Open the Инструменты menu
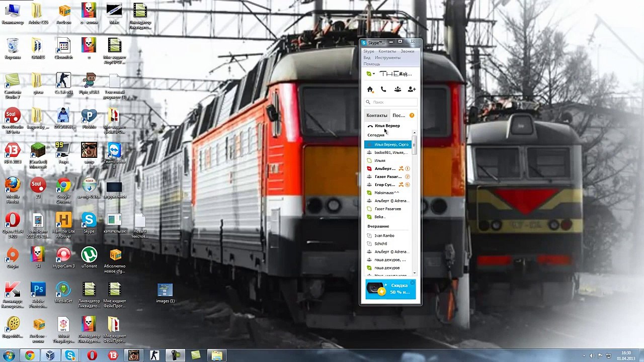Screen dimensions: 644x362 [x=387, y=58]
